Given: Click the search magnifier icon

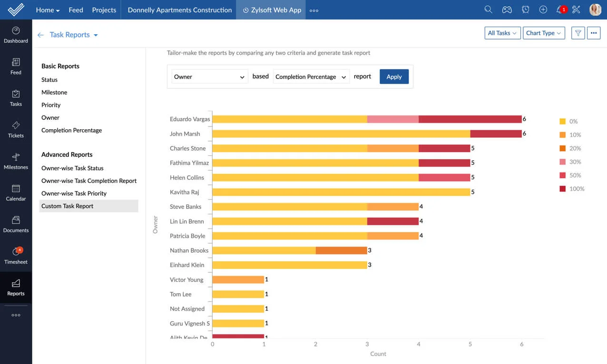Looking at the screenshot, I should click(488, 10).
